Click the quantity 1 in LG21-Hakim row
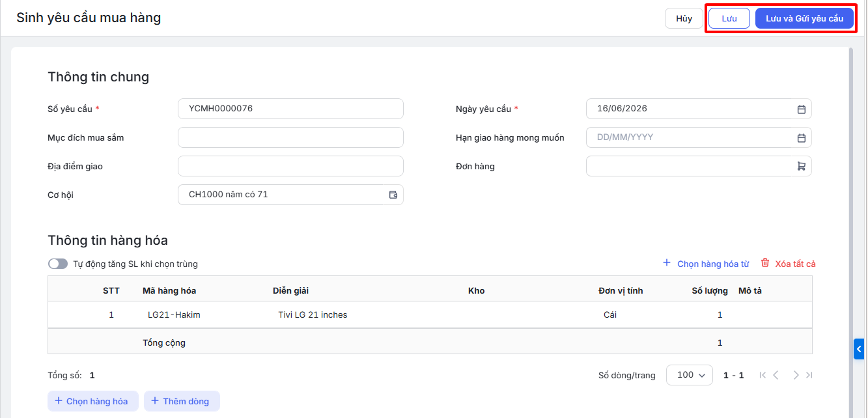 point(720,315)
